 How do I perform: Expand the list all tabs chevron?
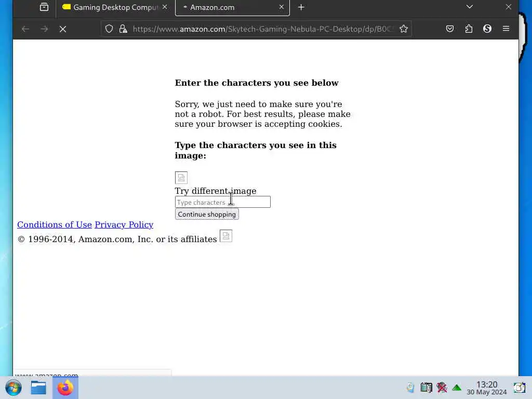470,7
